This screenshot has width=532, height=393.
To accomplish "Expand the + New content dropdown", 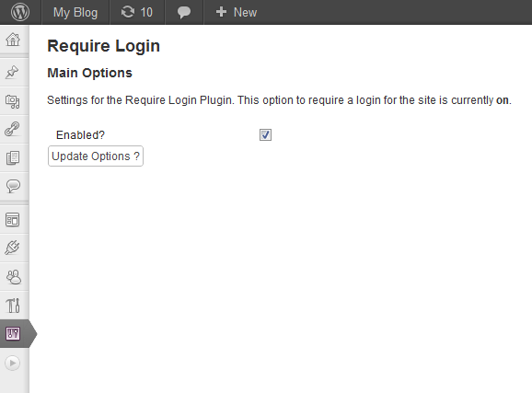I will pyautogui.click(x=237, y=13).
